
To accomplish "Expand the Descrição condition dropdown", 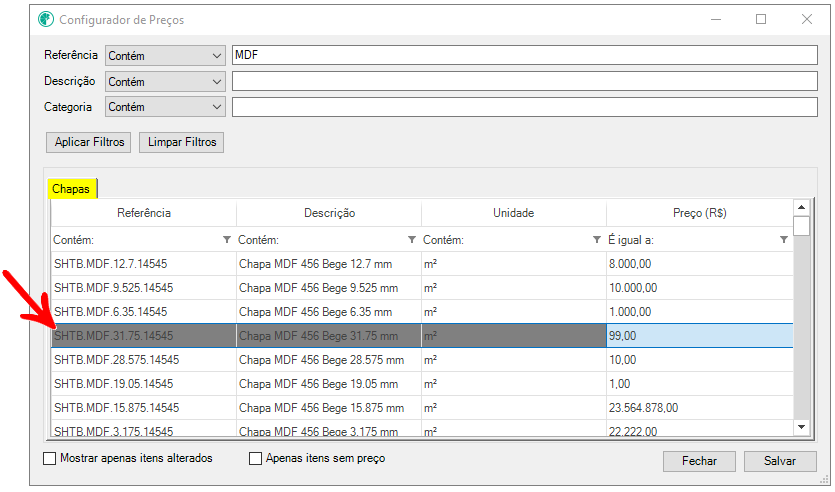I will point(165,82).
